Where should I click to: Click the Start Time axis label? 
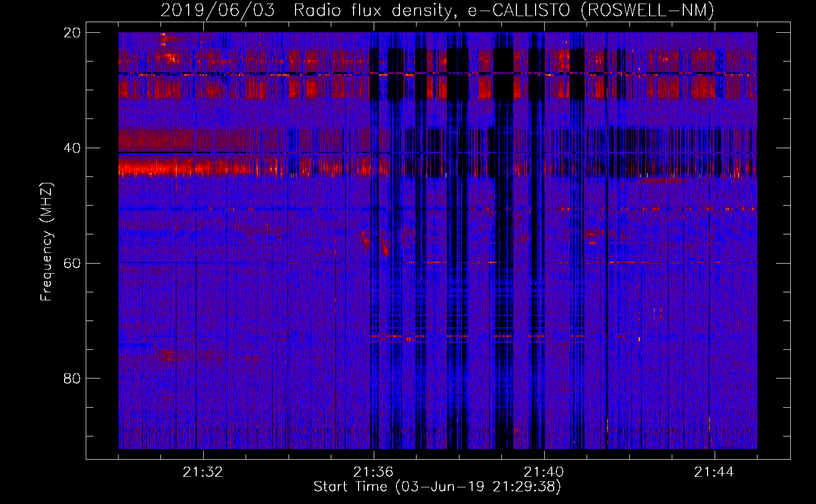click(437, 487)
